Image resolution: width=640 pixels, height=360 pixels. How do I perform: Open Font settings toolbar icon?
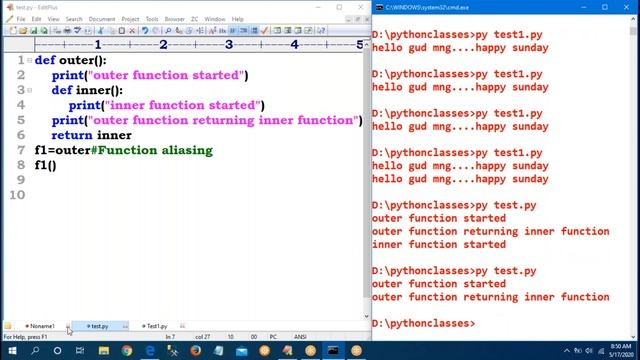[x=212, y=31]
